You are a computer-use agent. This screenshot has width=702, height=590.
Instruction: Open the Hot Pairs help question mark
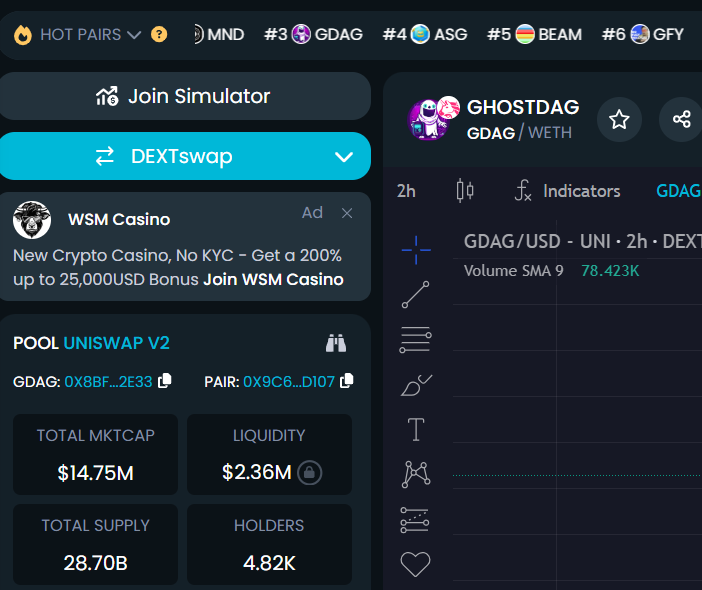coord(159,34)
